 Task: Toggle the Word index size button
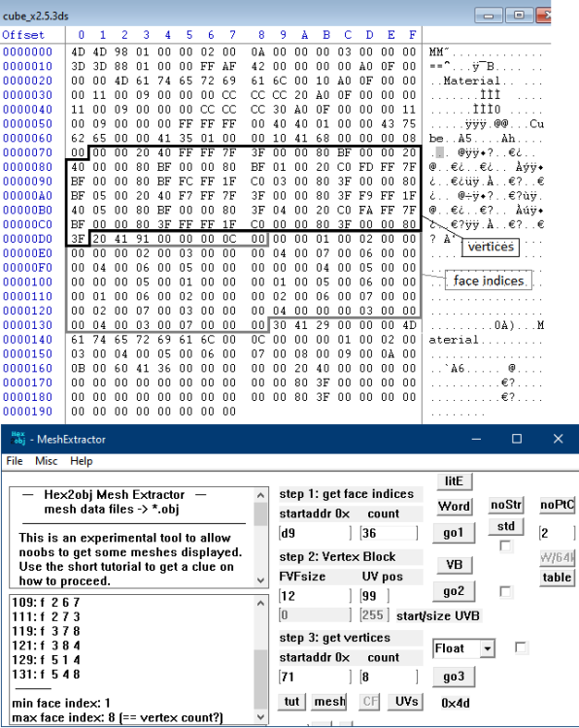(x=455, y=506)
